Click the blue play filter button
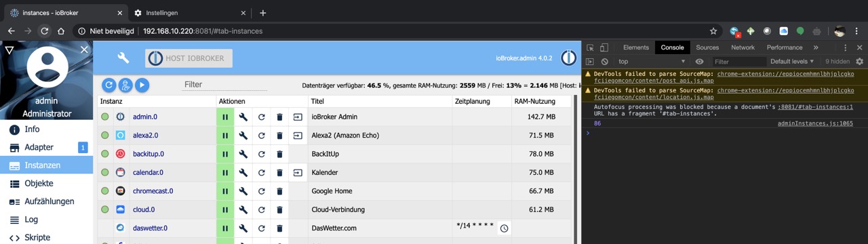 142,85
